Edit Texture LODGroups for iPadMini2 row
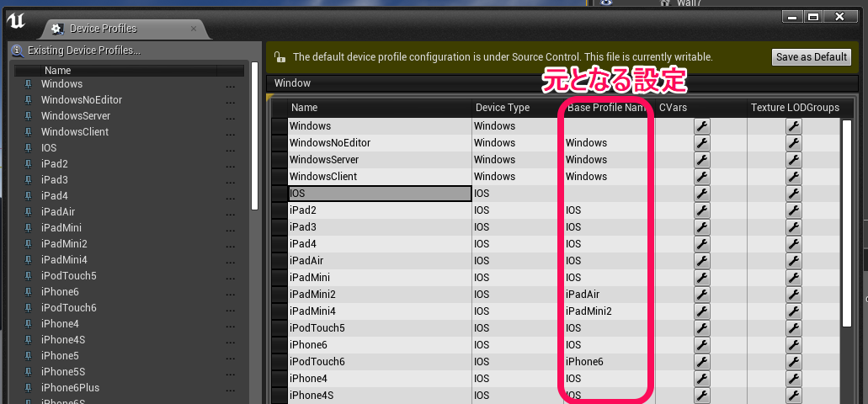The image size is (868, 404). pos(793,295)
